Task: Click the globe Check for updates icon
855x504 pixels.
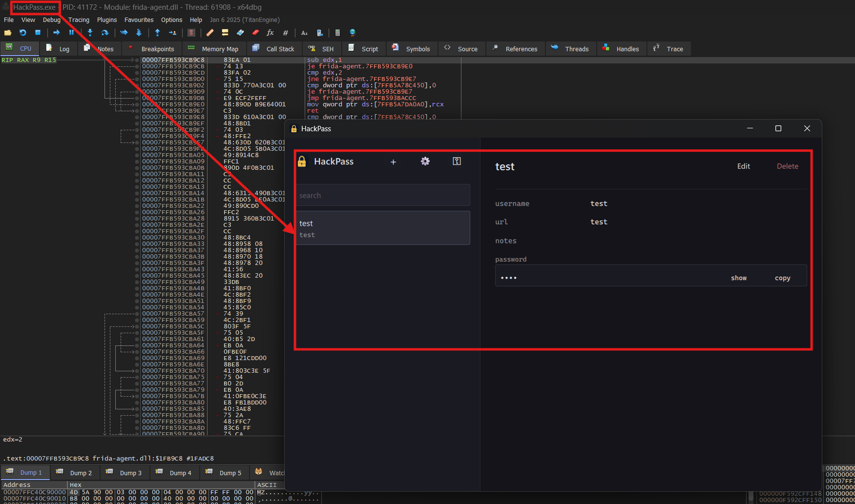Action: (x=353, y=33)
